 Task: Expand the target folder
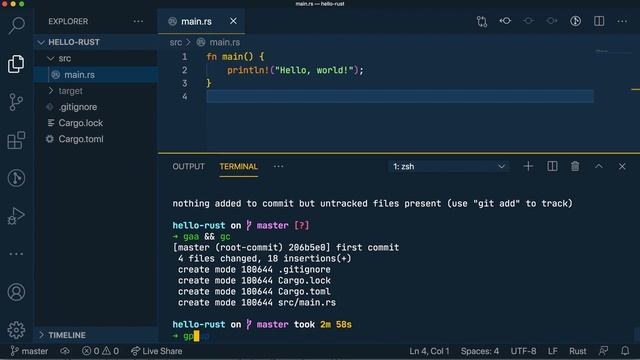click(x=96, y=91)
